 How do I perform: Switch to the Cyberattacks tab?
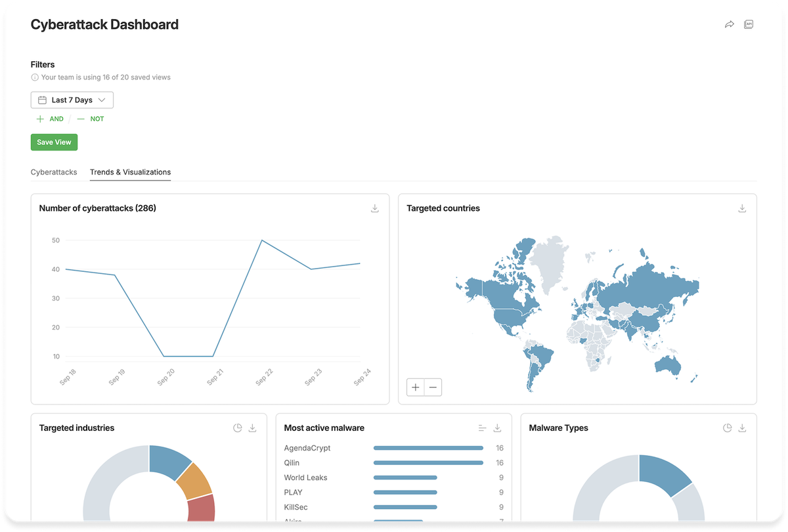(x=54, y=172)
